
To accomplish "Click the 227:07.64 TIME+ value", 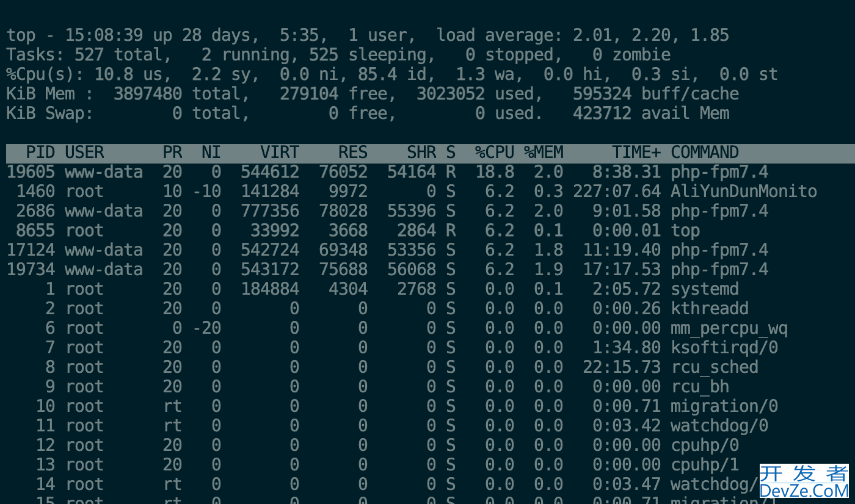I will point(617,192).
